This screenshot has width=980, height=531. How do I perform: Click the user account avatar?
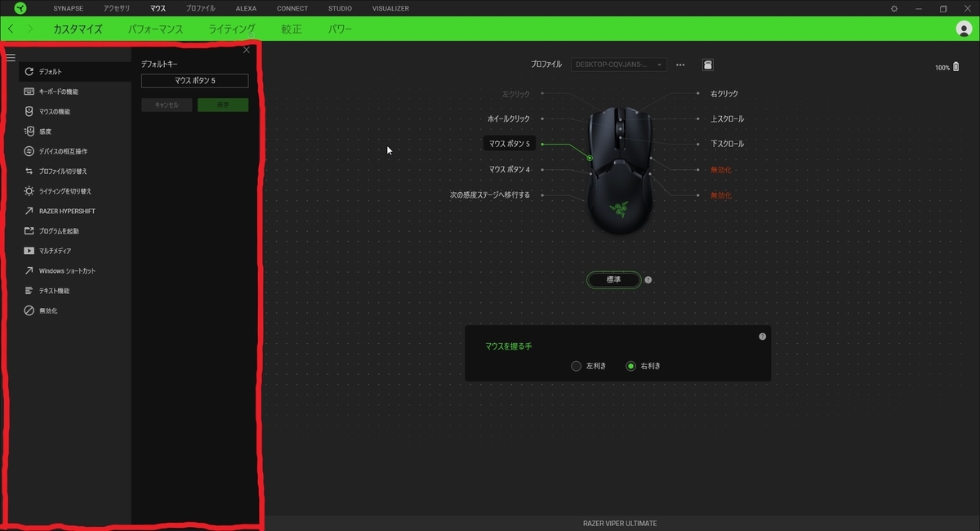point(964,29)
